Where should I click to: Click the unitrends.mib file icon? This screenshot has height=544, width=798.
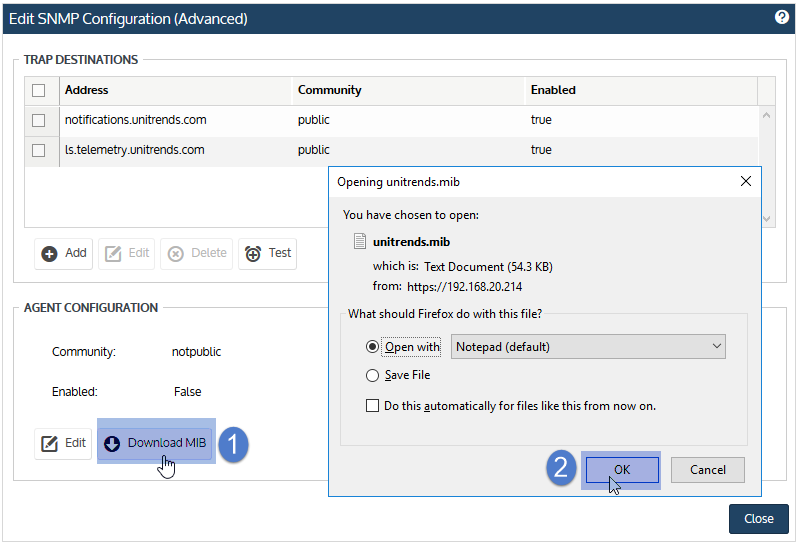click(360, 241)
